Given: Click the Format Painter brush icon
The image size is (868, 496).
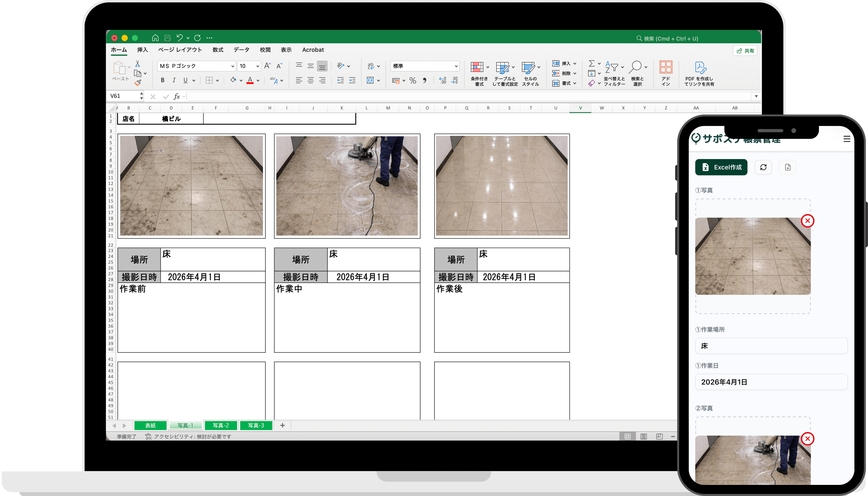Looking at the screenshot, I should (138, 83).
